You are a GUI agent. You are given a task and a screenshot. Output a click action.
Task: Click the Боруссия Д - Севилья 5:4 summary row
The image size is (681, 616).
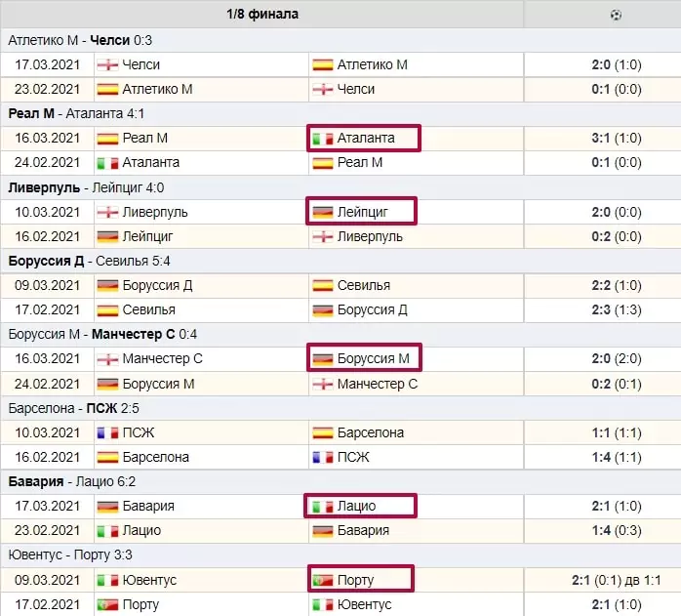pos(340,261)
